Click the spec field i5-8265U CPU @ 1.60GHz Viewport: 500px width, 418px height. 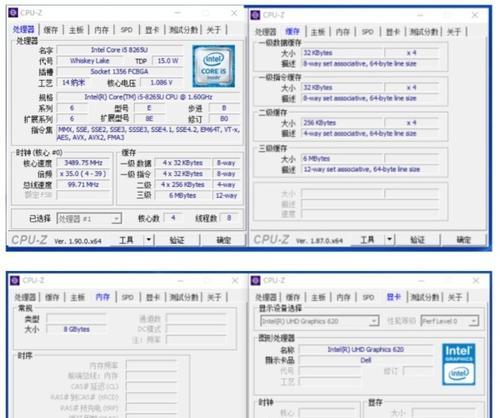click(x=148, y=97)
